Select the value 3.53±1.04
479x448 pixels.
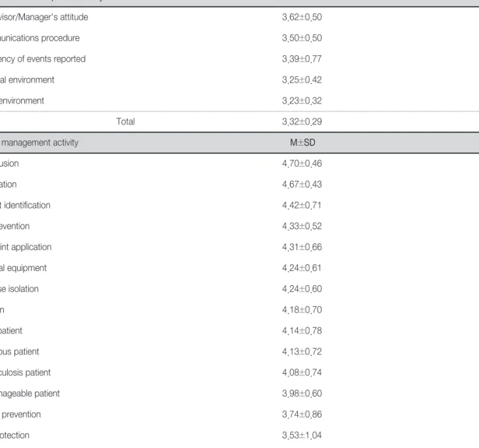coord(302,436)
